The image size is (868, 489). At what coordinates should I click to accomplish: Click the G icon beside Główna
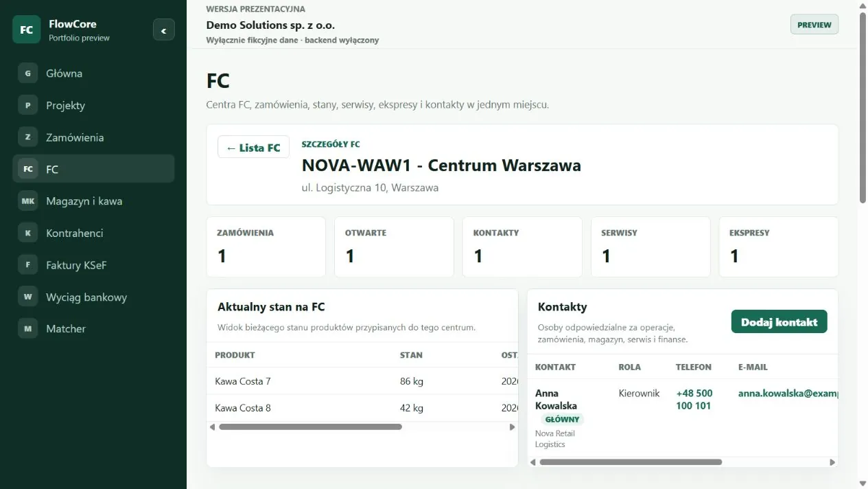(x=27, y=73)
